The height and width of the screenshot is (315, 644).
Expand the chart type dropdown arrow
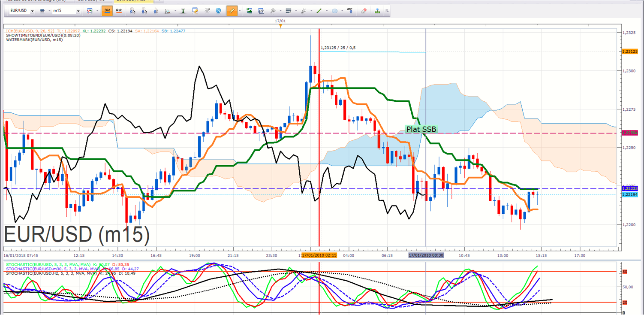(97, 11)
